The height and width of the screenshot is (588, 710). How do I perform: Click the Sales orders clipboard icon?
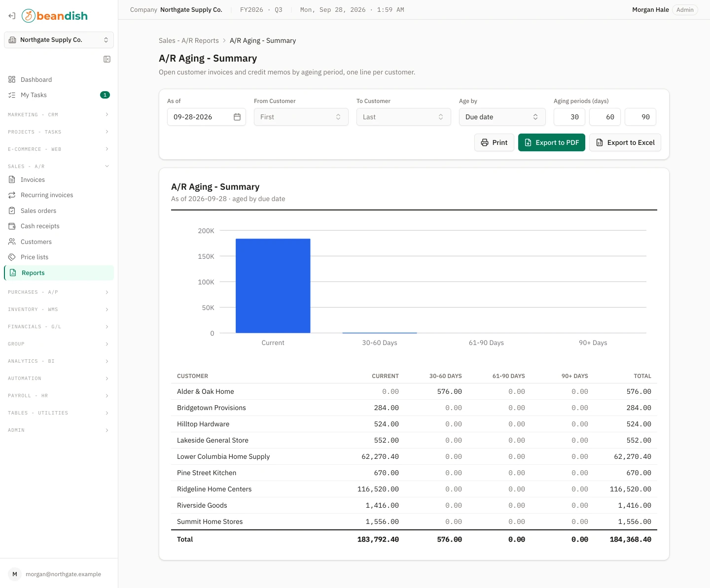point(12,210)
